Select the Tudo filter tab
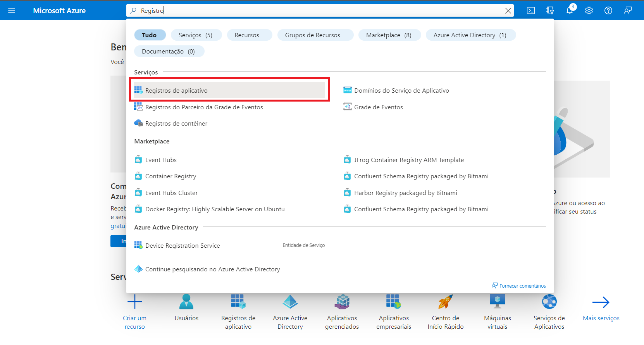The image size is (644, 345). click(150, 35)
